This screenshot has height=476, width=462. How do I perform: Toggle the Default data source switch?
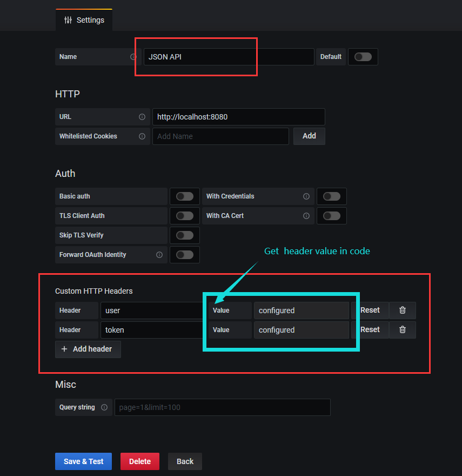point(363,57)
